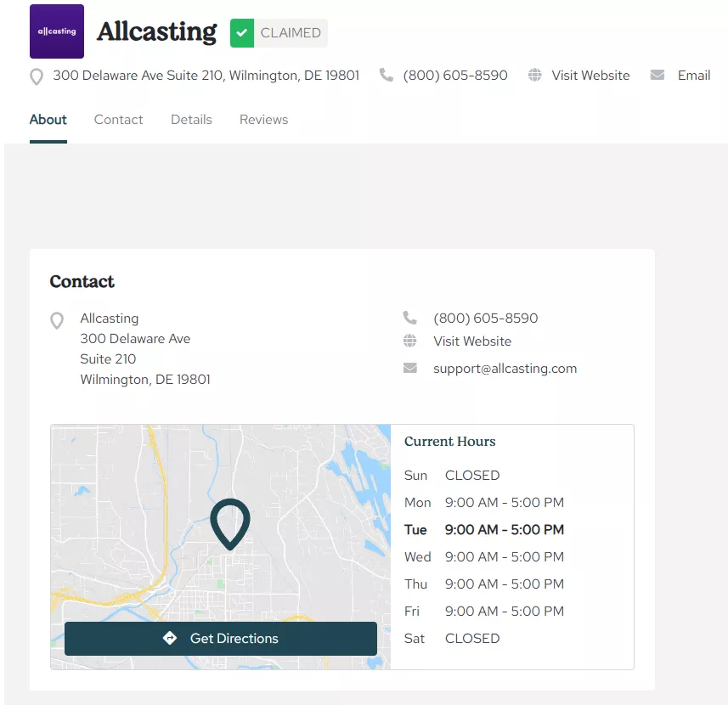Viewport: 728px width, 705px height.
Task: Click the location pin icon in Contact card
Action: click(57, 320)
